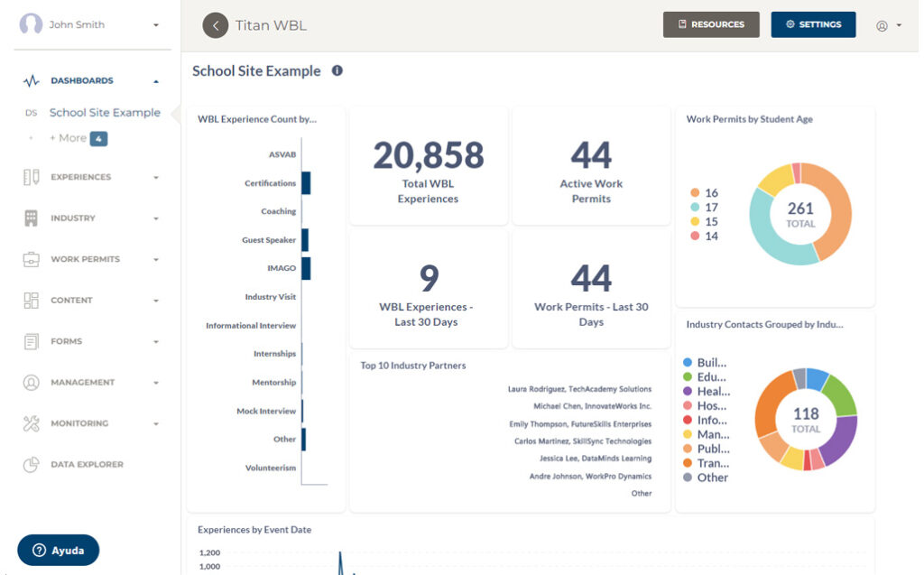The image size is (924, 575).
Task: Toggle the Other industry legend entry
Action: click(x=706, y=478)
